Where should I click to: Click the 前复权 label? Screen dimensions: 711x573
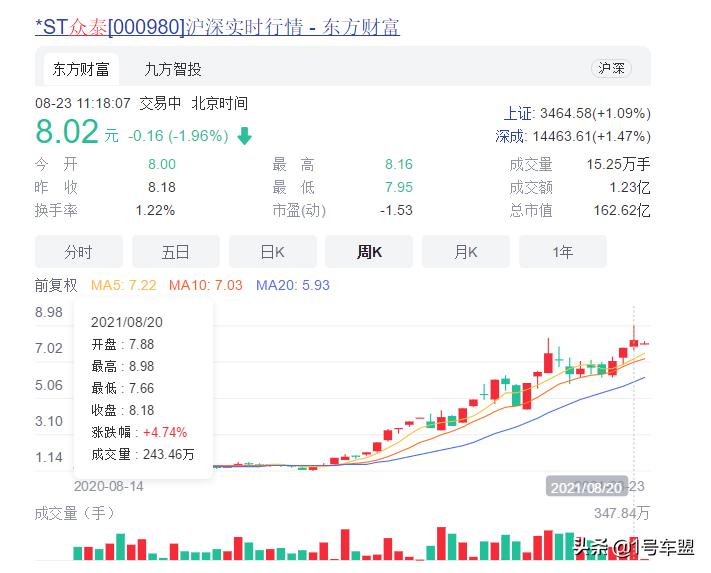click(x=56, y=285)
